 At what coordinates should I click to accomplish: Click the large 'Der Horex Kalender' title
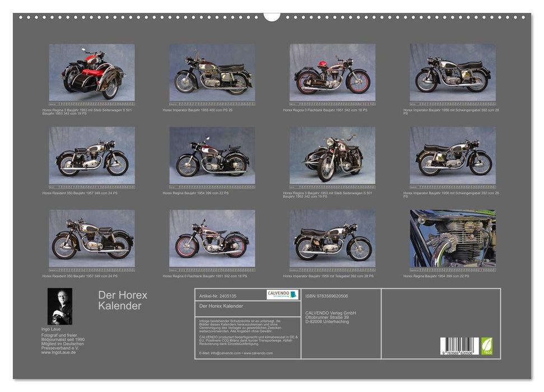[123, 300]
